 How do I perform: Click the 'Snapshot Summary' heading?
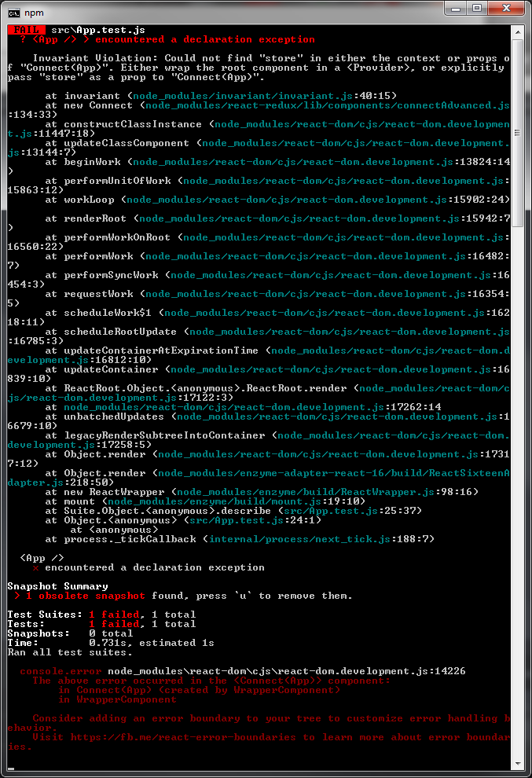[x=57, y=586]
